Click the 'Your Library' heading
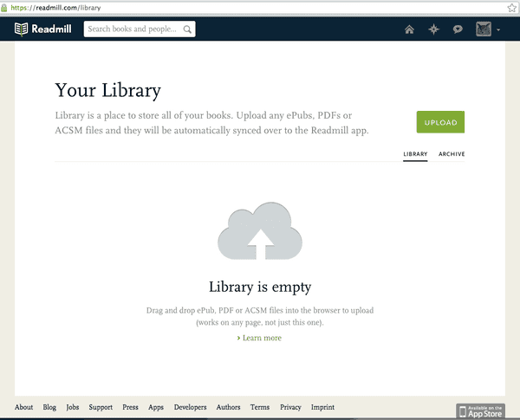The image size is (520, 420). (108, 90)
